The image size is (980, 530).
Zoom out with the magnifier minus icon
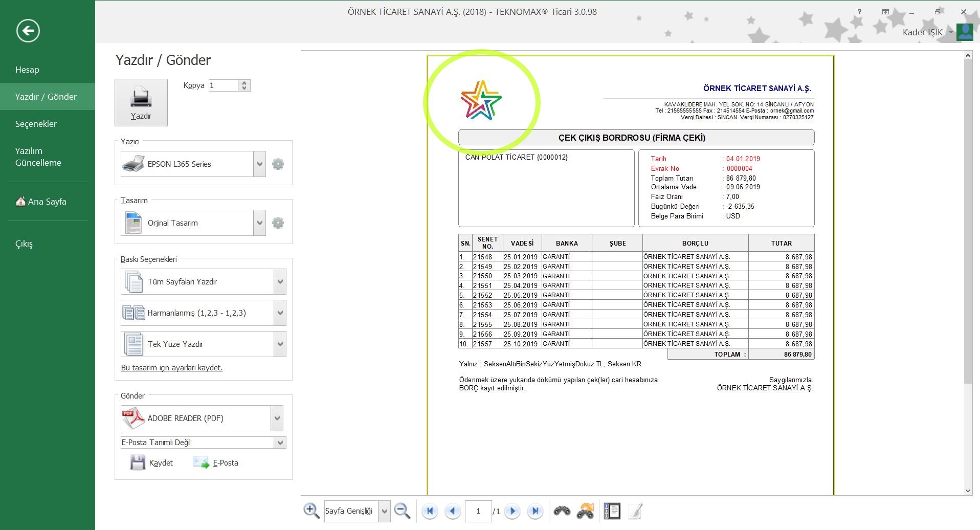403,511
